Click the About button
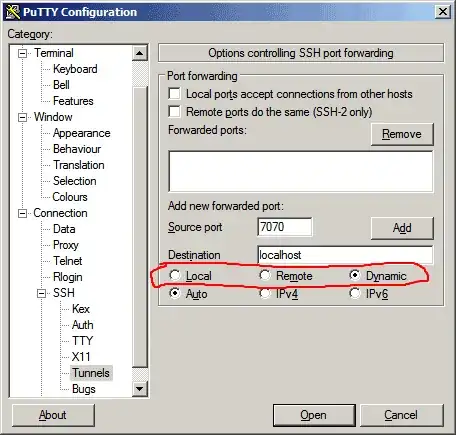Viewport: 456px width, 435px height. (x=53, y=415)
